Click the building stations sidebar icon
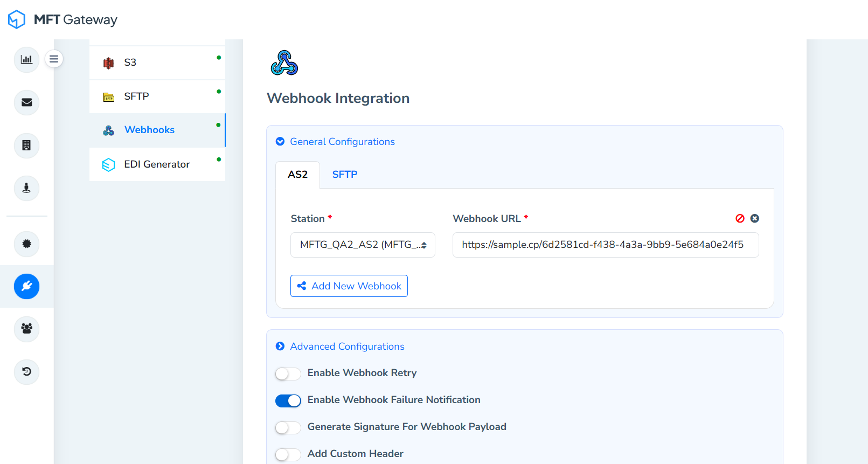This screenshot has height=464, width=868. coord(26,146)
